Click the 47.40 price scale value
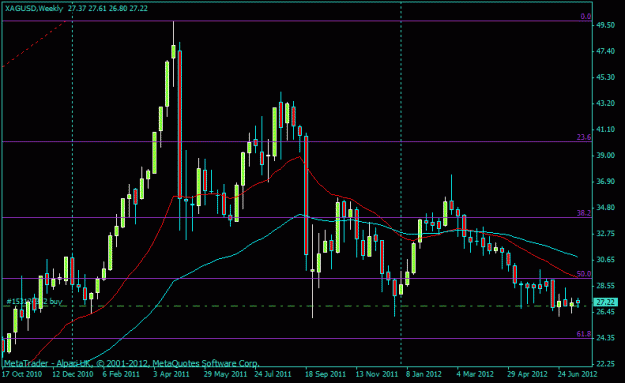Viewport: 625px width, 383px height. pos(605,51)
